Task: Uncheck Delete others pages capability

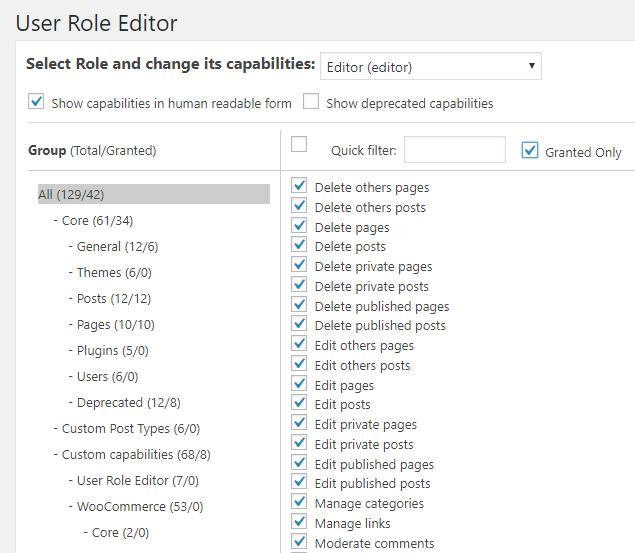Action: point(299,186)
